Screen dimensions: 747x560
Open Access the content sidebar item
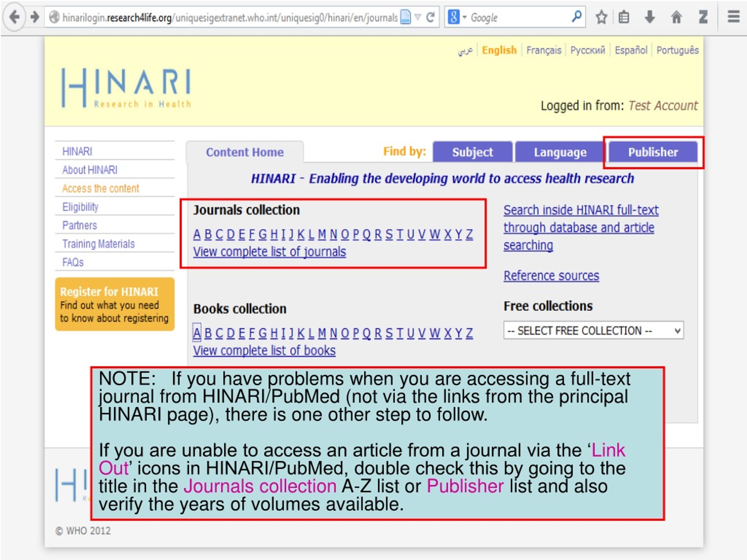(100, 188)
